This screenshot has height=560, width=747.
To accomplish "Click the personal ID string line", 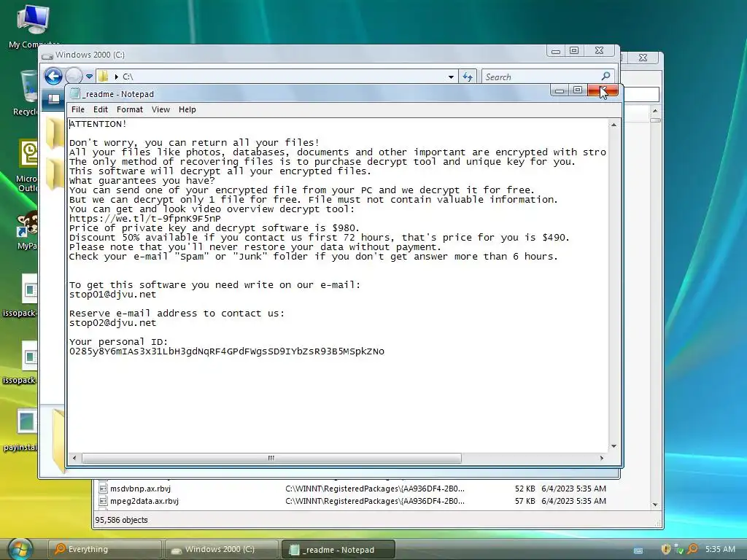I will pos(227,351).
